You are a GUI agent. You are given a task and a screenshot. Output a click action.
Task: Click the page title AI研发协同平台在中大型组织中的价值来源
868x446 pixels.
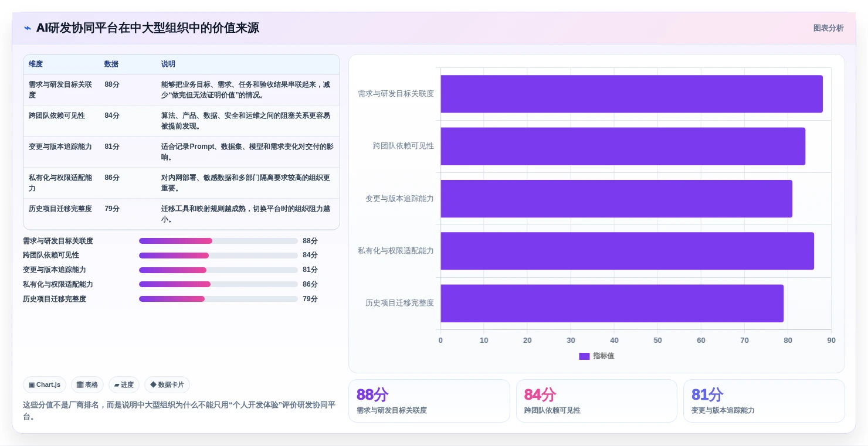(148, 28)
